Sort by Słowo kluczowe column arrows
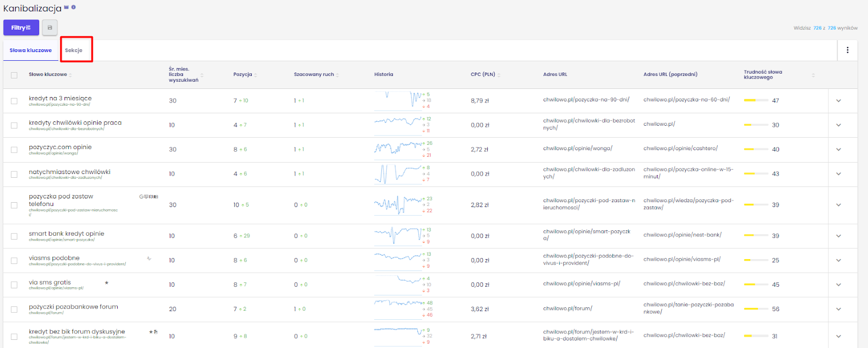This screenshot has width=868, height=348. pos(71,75)
